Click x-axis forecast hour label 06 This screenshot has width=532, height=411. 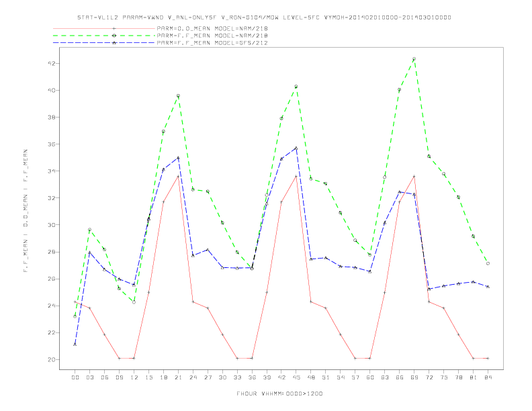(105, 377)
